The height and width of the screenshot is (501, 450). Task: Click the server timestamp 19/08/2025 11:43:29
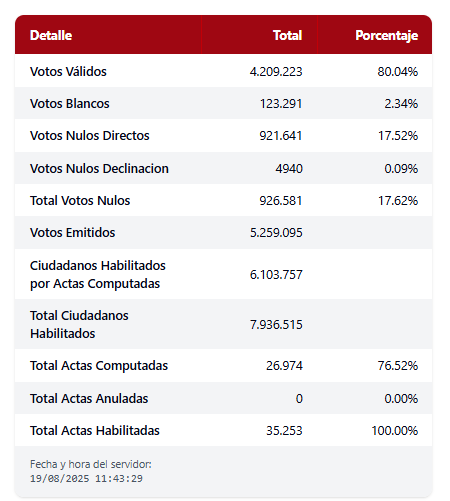pos(86,479)
